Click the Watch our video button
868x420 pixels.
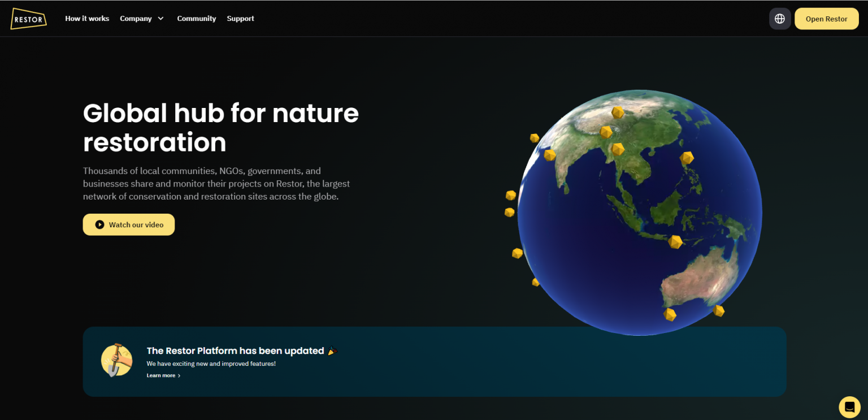129,224
